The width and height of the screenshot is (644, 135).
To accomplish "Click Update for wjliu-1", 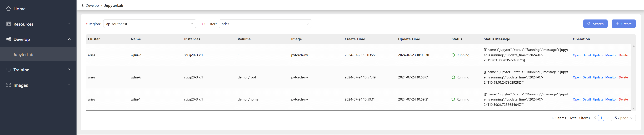I will point(598,99).
